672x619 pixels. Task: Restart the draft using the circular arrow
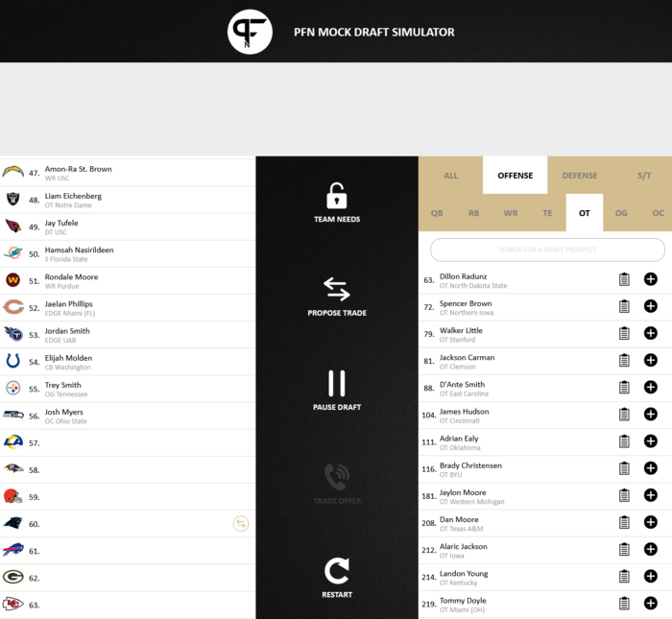click(336, 572)
